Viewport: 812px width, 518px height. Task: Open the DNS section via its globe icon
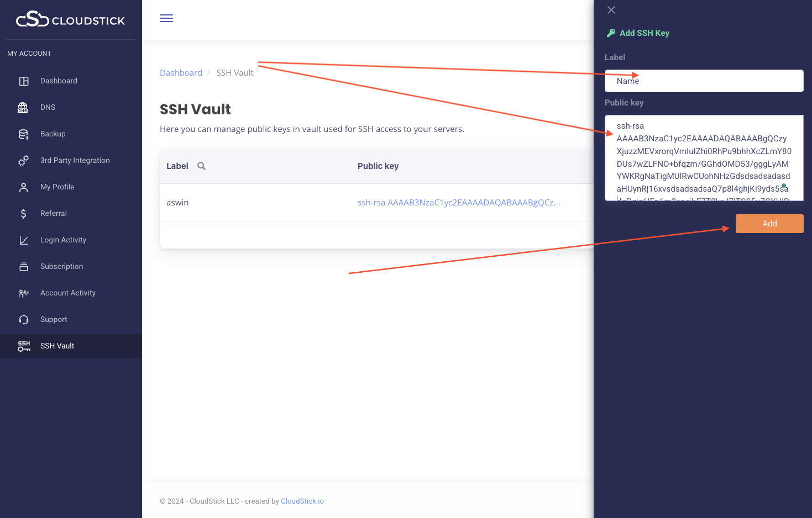point(23,107)
